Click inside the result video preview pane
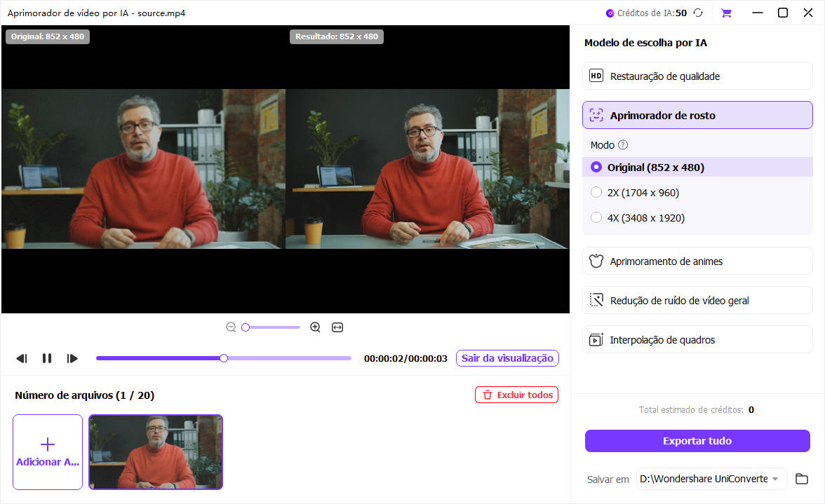The height and width of the screenshot is (504, 825). click(427, 169)
